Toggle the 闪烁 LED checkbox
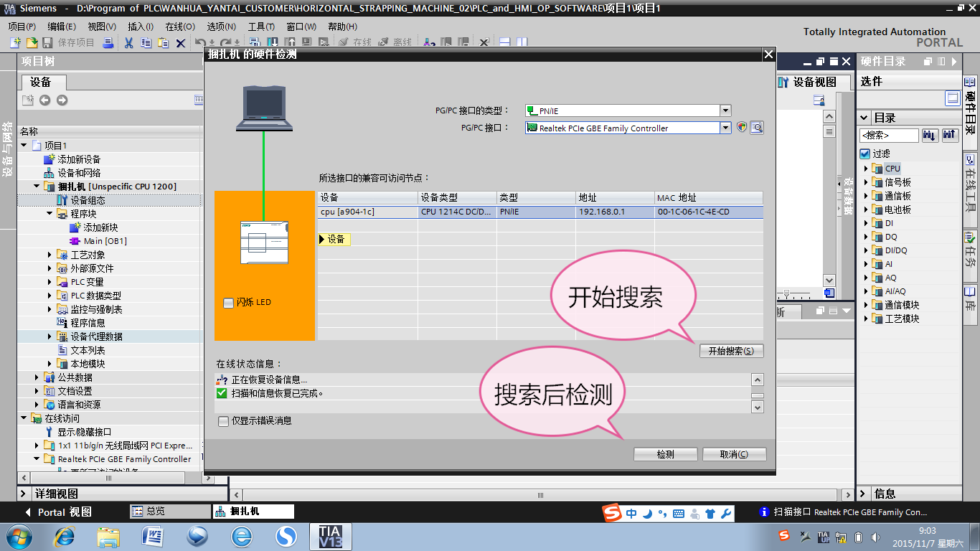 pos(228,303)
